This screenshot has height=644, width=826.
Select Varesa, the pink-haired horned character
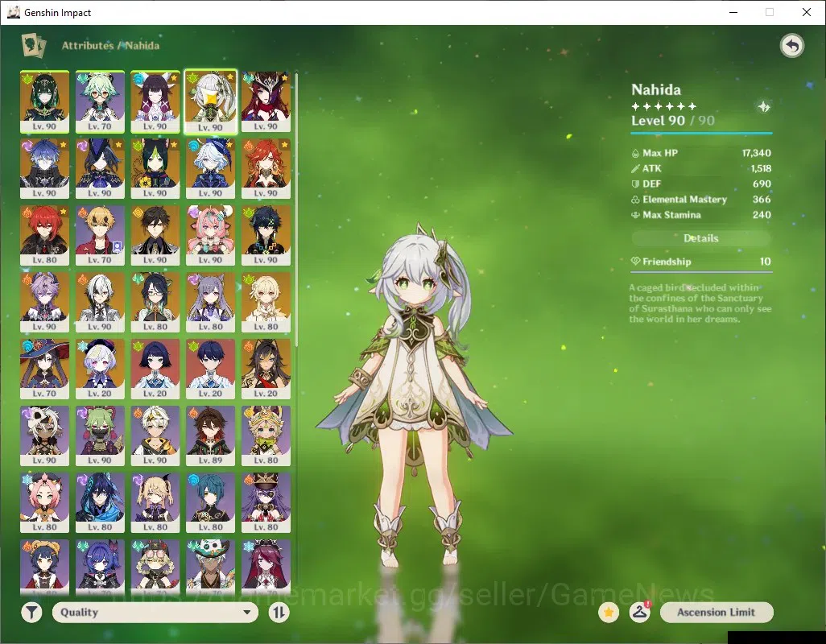point(211,235)
